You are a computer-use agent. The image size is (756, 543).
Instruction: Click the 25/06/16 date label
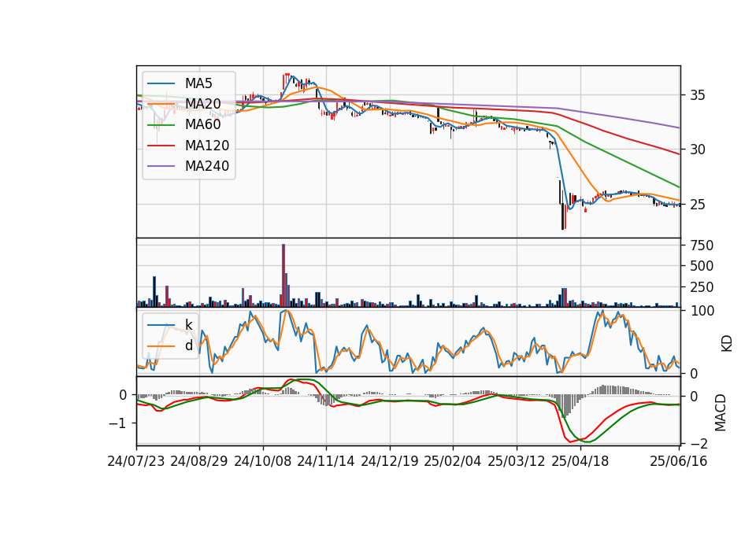678,461
